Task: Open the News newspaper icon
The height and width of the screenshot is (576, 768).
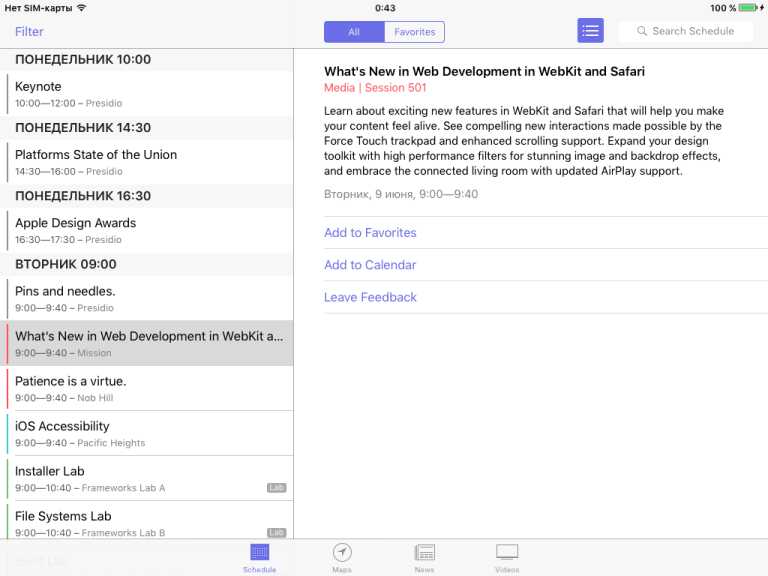Action: pos(424,552)
